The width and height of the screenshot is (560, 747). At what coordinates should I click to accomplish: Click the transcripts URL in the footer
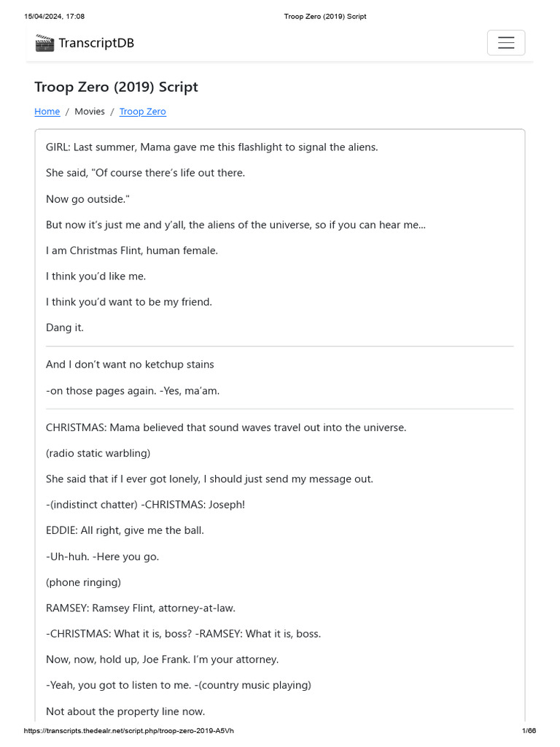(x=129, y=731)
